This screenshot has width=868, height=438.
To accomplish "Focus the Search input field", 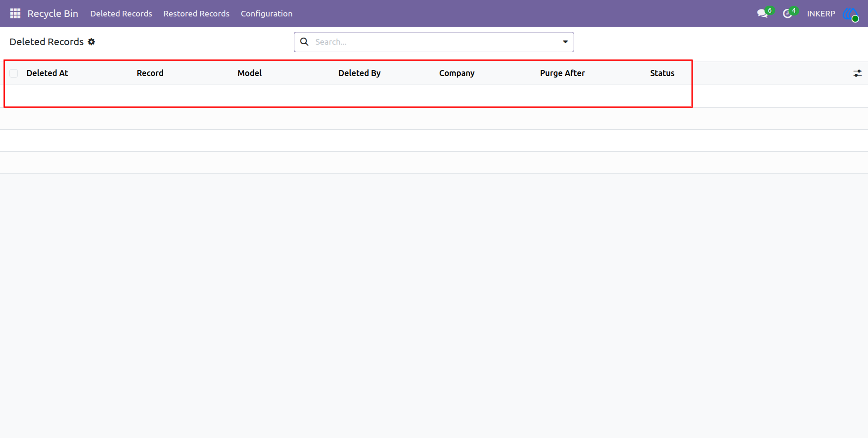I will 434,42.
